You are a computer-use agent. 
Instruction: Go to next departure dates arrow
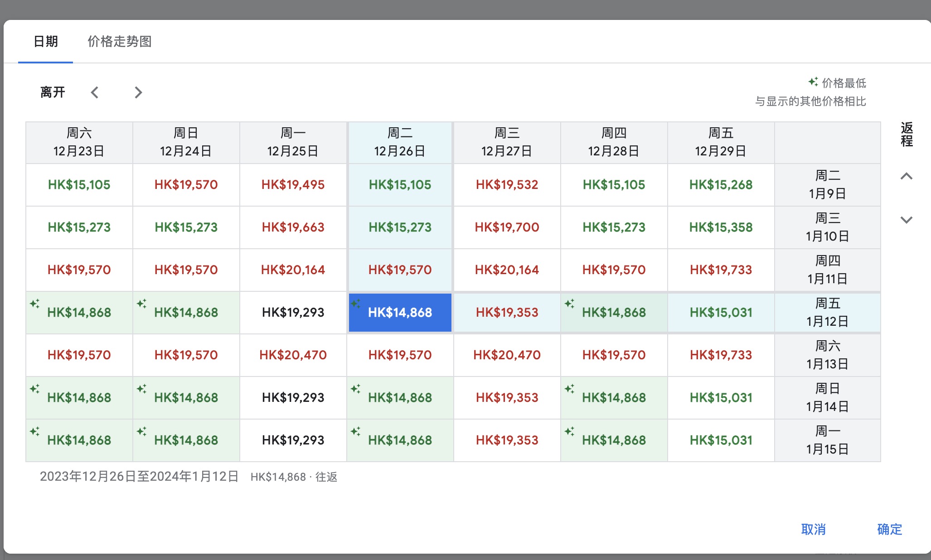[138, 92]
